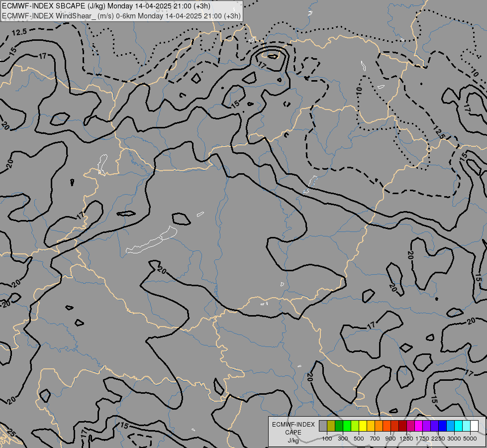Image resolution: width=487 pixels, height=448 pixels.
Task: Select the legend value 5000
Action: (470, 439)
